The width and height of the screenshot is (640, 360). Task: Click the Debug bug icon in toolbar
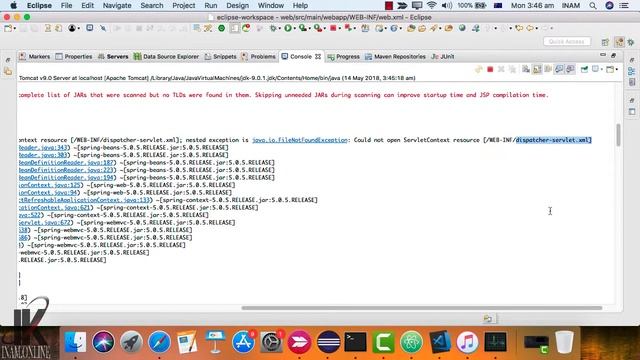(x=273, y=28)
